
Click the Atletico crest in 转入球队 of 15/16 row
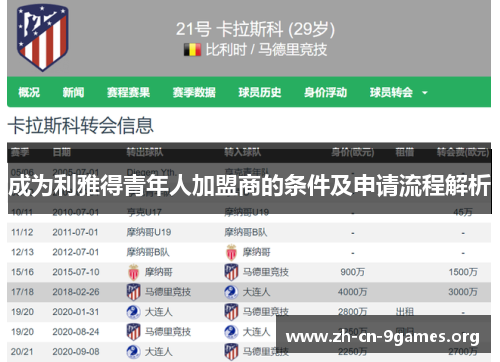[x=231, y=272]
